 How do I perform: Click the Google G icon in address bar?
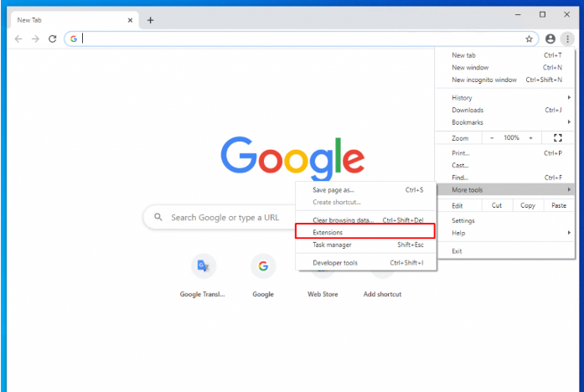(x=74, y=39)
